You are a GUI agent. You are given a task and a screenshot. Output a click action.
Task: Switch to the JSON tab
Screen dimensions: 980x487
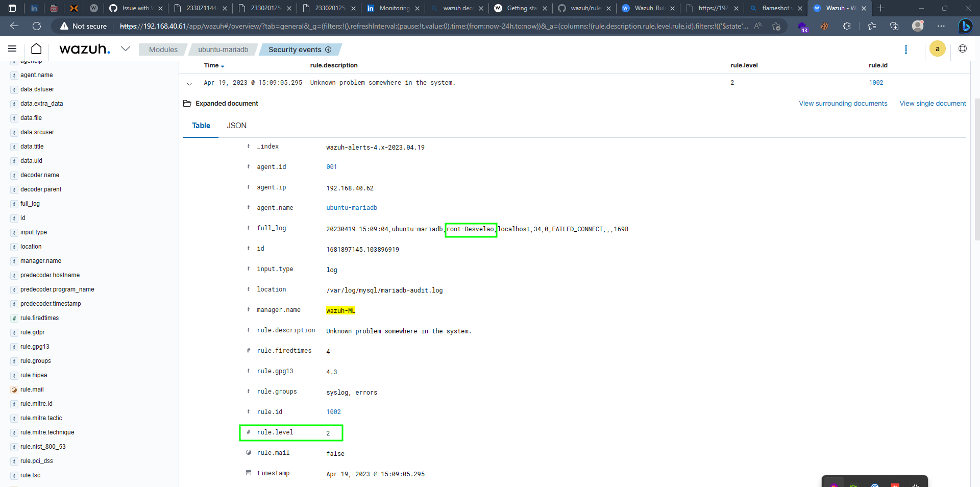(x=236, y=126)
